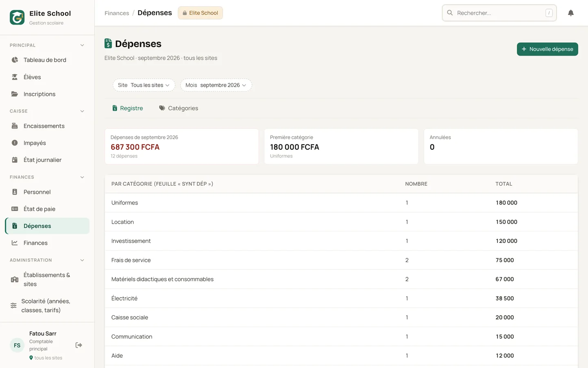Click the Uniformes category row name
The width and height of the screenshot is (588, 368).
[125, 203]
